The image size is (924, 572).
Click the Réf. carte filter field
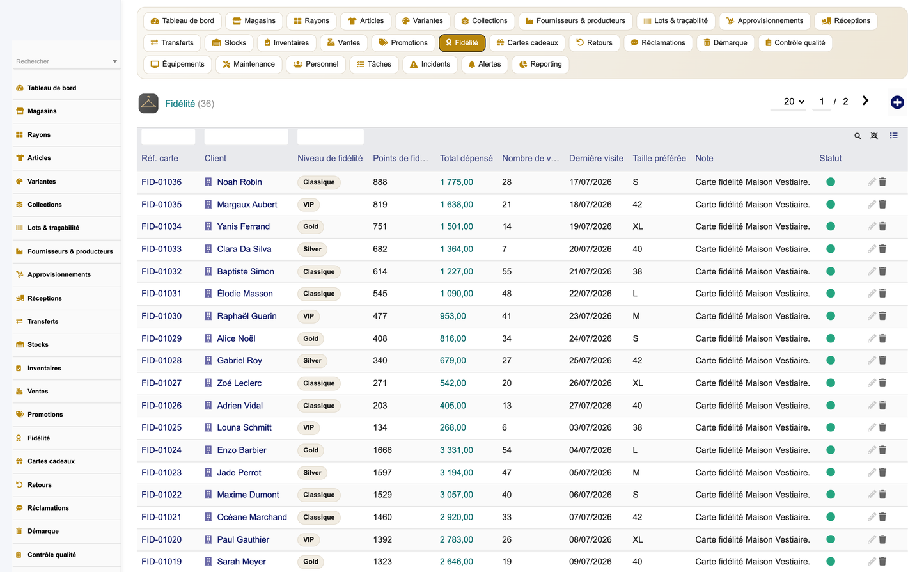168,136
